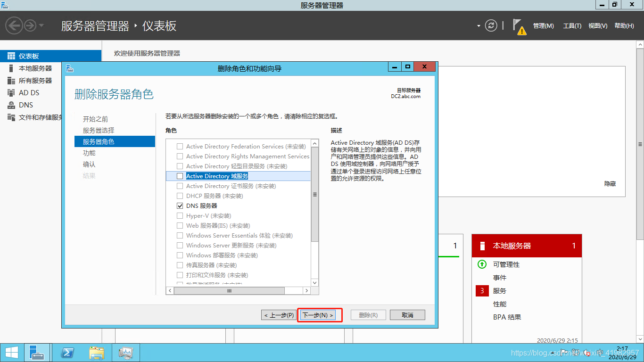Open File Explorer from the taskbar

click(x=97, y=353)
